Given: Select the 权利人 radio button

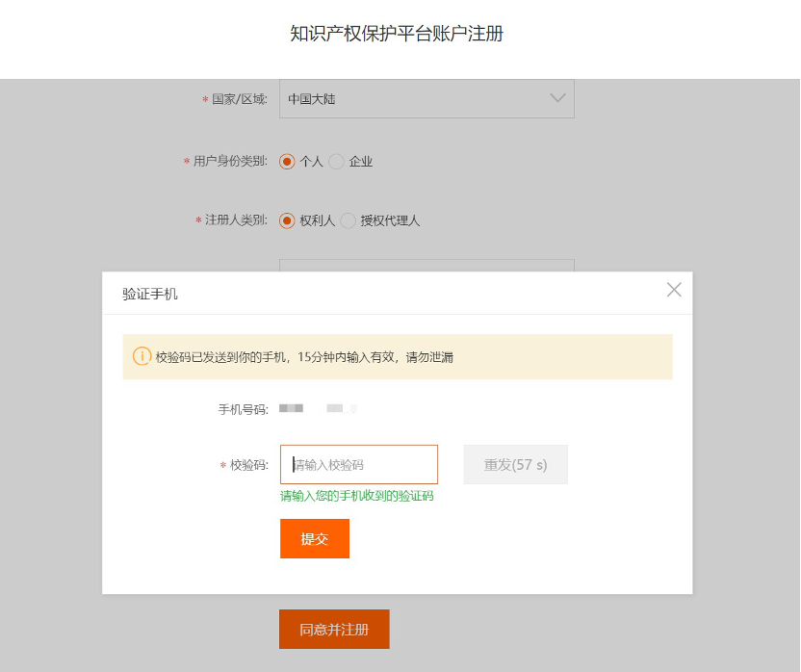Looking at the screenshot, I should (287, 220).
